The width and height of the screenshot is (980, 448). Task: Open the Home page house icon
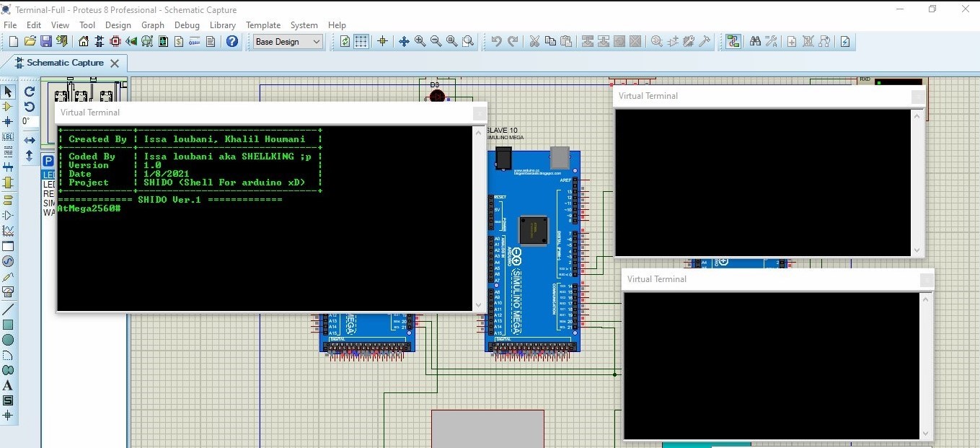(x=84, y=42)
